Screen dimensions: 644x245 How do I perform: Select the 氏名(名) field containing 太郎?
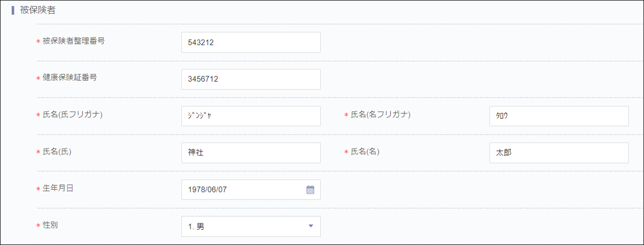tap(559, 153)
